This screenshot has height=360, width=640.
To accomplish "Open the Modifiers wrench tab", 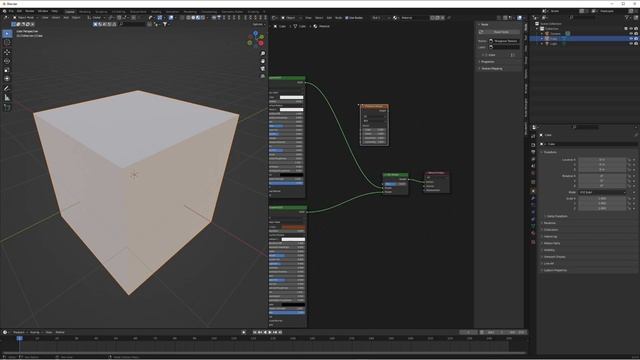I will tap(533, 198).
